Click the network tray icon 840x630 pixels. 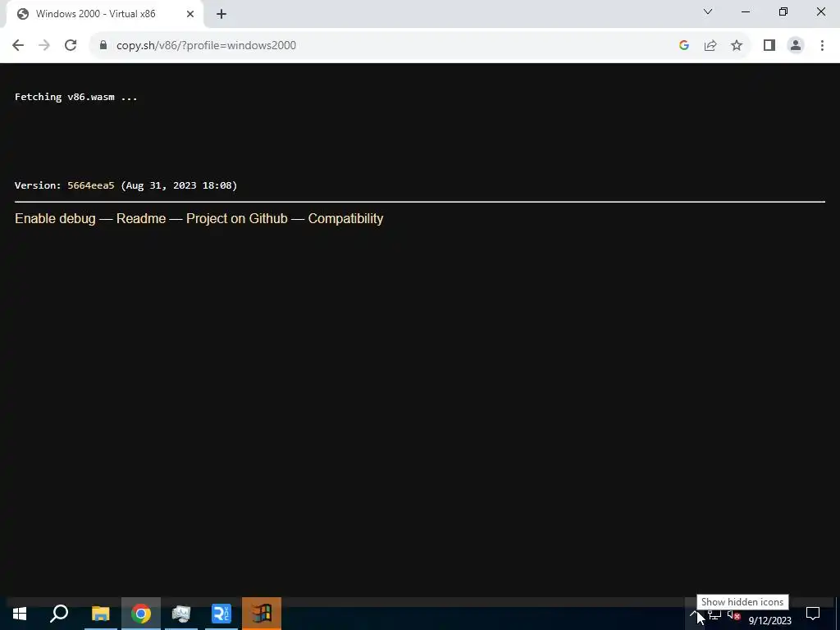(x=714, y=614)
